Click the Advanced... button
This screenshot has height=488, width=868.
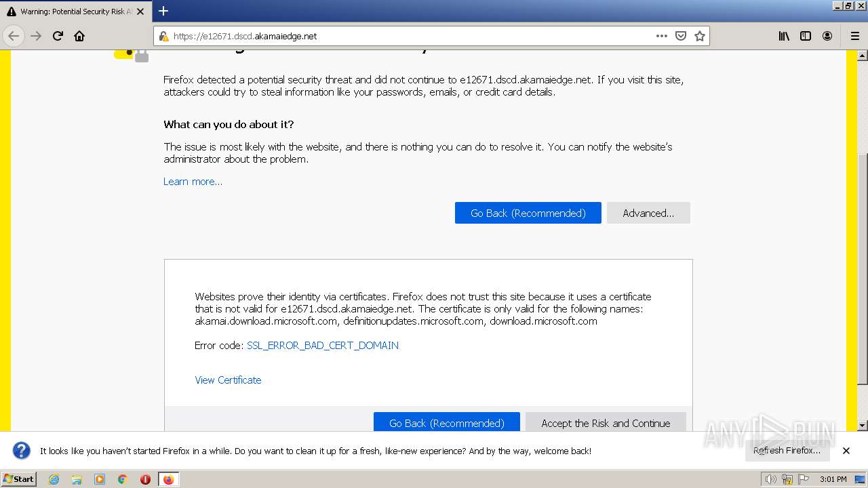point(648,213)
